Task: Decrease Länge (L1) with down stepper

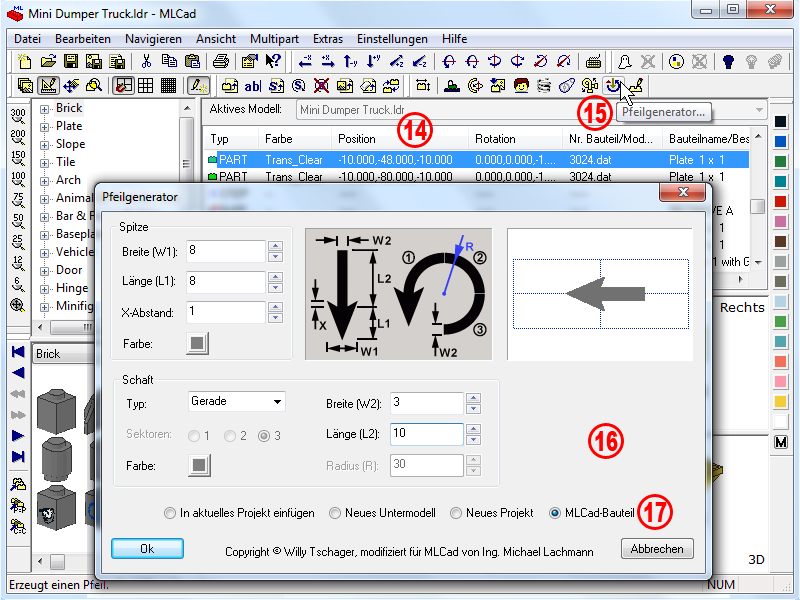Action: click(276, 288)
